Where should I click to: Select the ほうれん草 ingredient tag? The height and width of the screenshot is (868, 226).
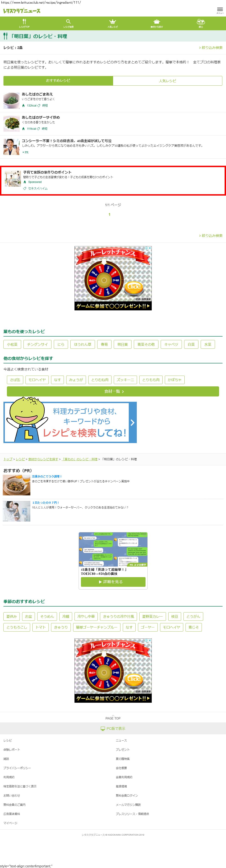click(x=83, y=344)
